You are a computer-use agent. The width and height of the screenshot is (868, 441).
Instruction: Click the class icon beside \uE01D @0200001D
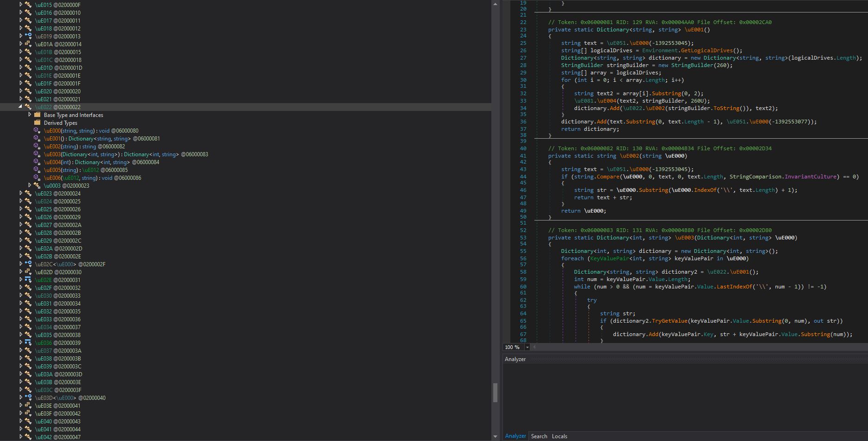[x=28, y=68]
